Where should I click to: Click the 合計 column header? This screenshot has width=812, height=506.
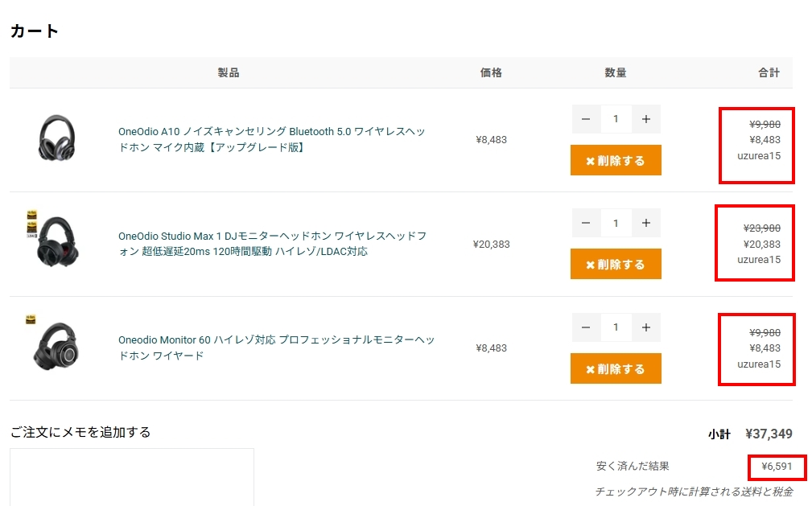769,72
